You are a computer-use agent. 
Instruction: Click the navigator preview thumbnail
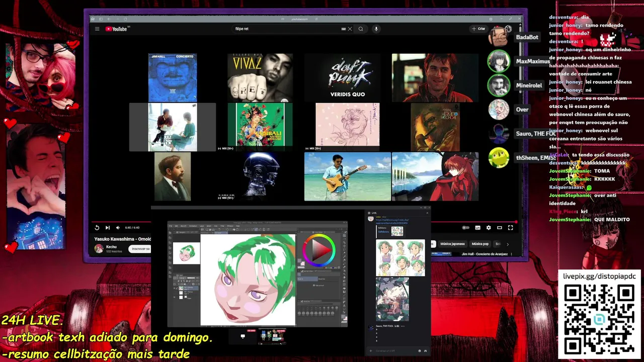tap(186, 253)
